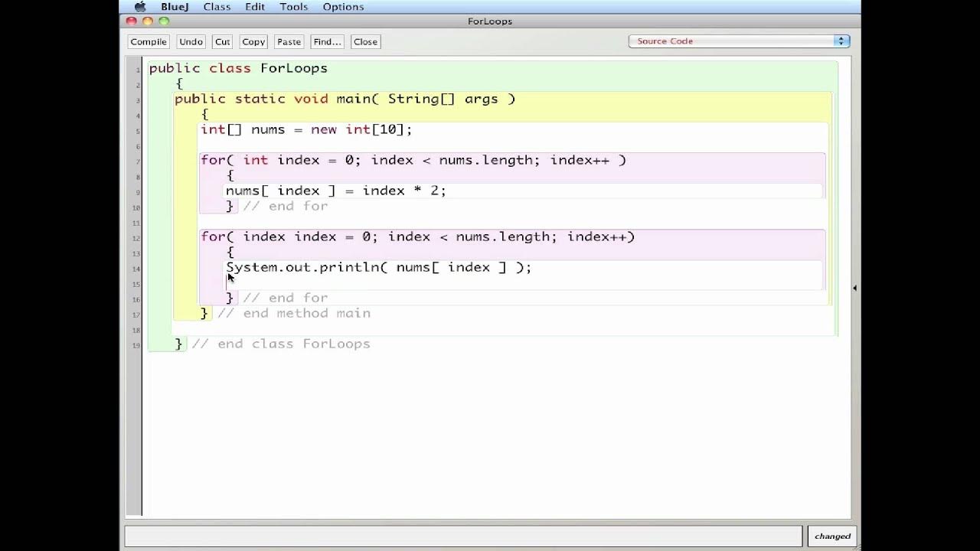Screen dimensions: 980x551
Task: Click the status message field at bottom
Action: click(463, 536)
